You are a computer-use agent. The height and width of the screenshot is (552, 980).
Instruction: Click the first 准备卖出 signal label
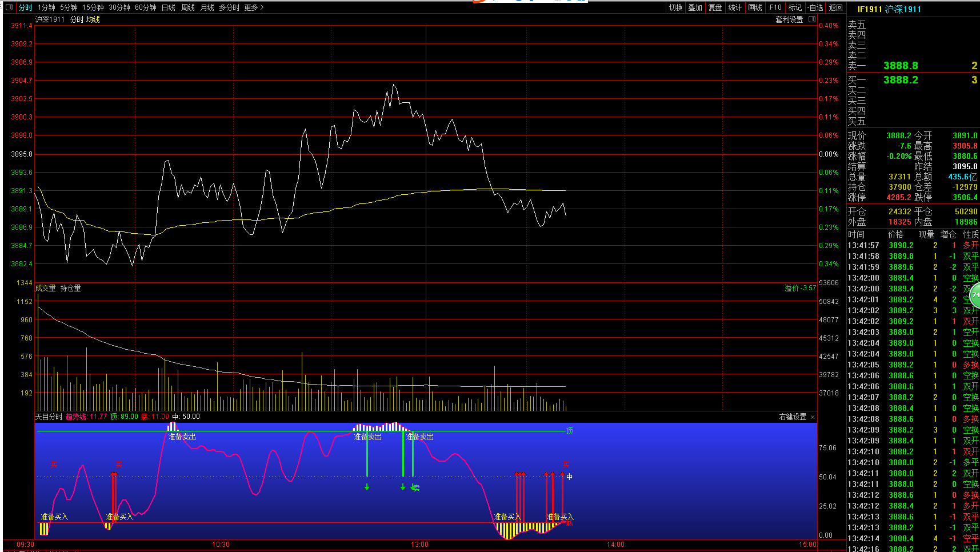tap(182, 437)
